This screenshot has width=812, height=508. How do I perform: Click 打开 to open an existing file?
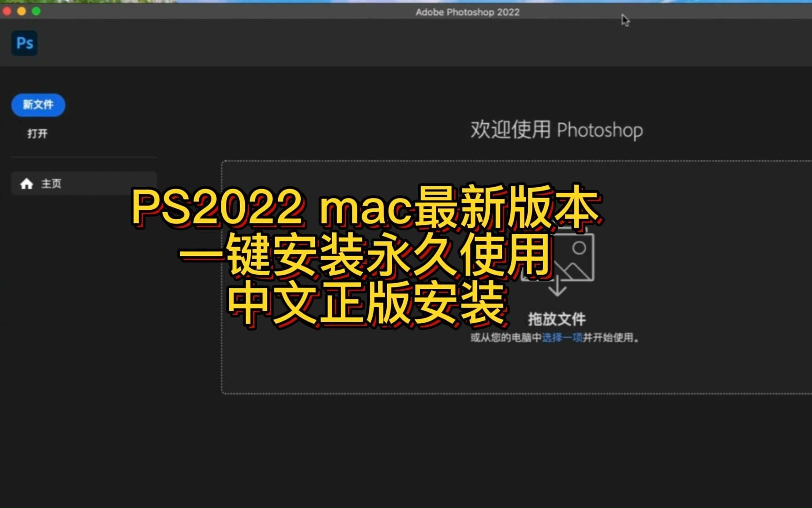[x=38, y=134]
